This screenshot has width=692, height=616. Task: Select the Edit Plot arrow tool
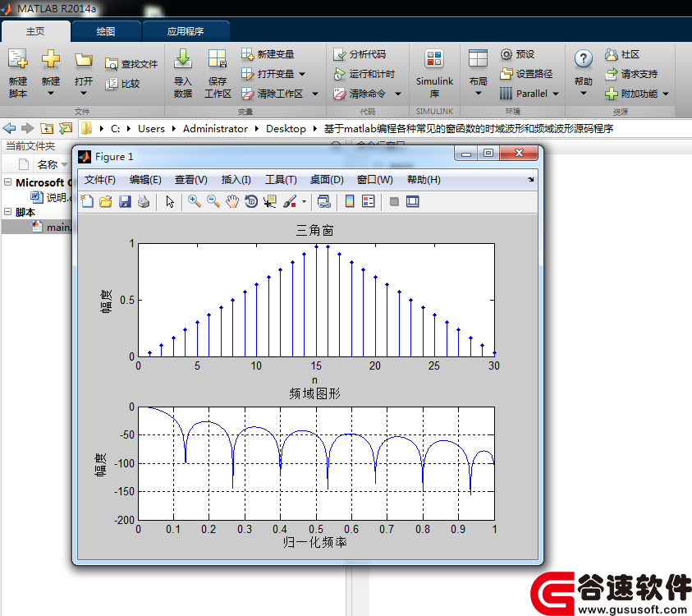point(170,202)
